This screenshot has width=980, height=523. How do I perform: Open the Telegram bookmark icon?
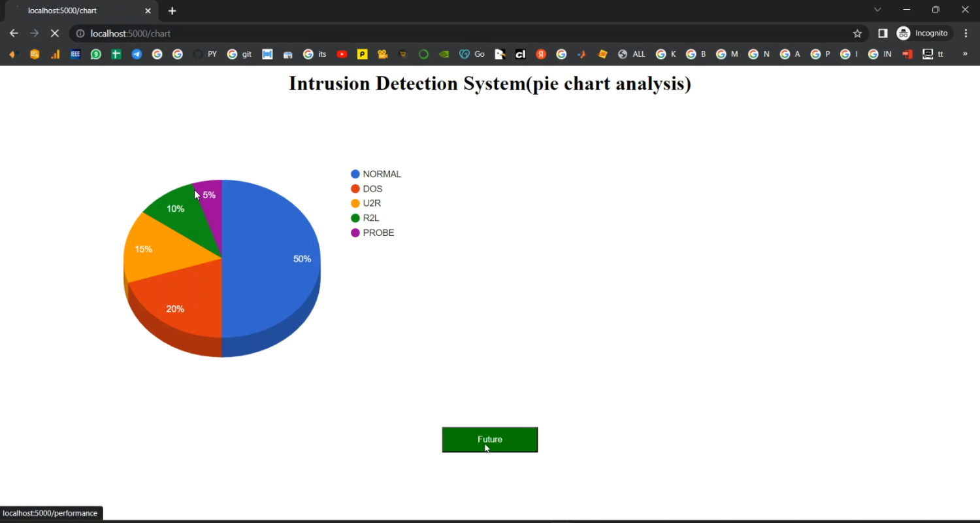tap(137, 54)
